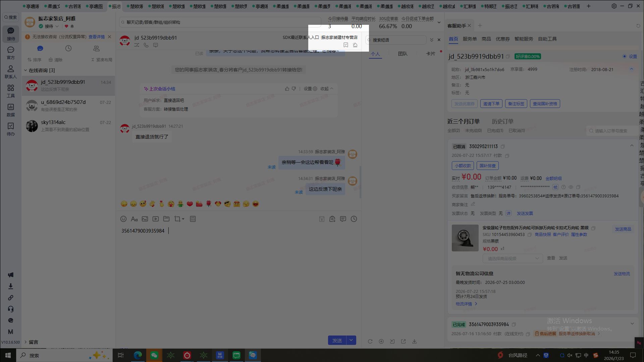Screen dimensions: 644x362
Task: Click the add phrase plus circle icon
Action: tap(381, 341)
